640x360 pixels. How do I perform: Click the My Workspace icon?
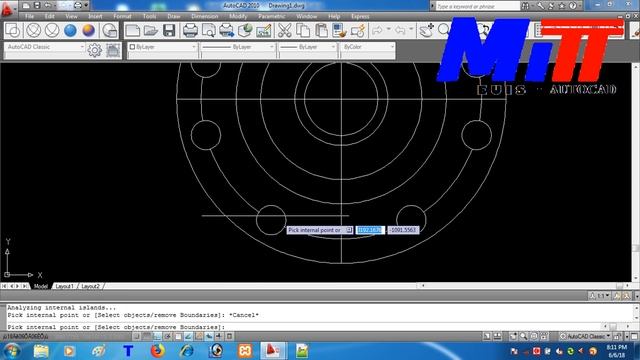[x=113, y=51]
